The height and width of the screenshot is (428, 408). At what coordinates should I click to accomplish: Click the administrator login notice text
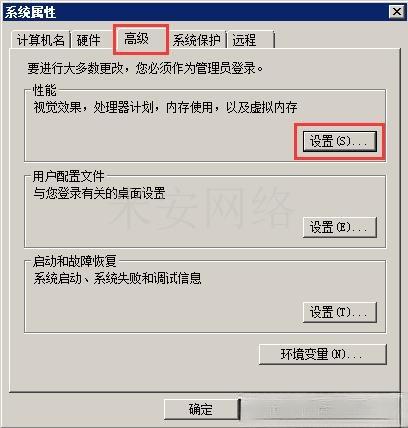coord(145,69)
